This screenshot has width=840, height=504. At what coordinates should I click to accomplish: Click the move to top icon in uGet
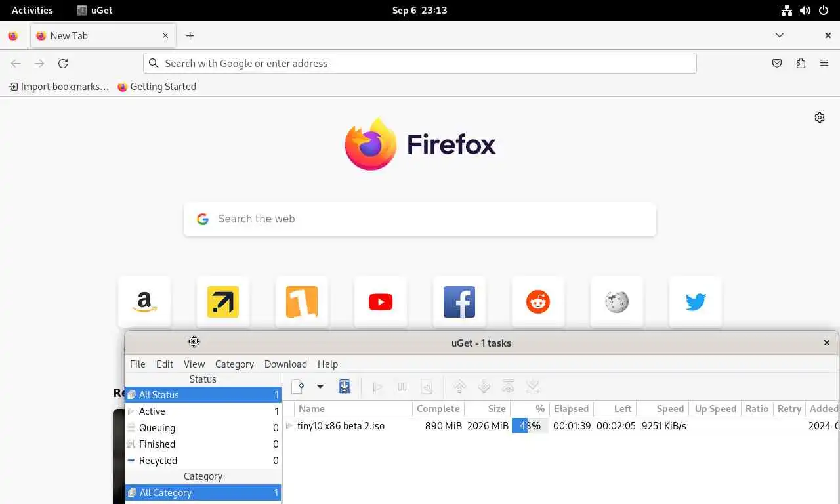coord(508,387)
